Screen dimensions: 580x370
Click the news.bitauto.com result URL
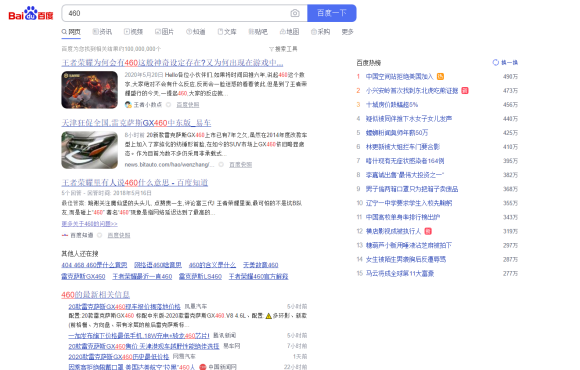pos(169,165)
